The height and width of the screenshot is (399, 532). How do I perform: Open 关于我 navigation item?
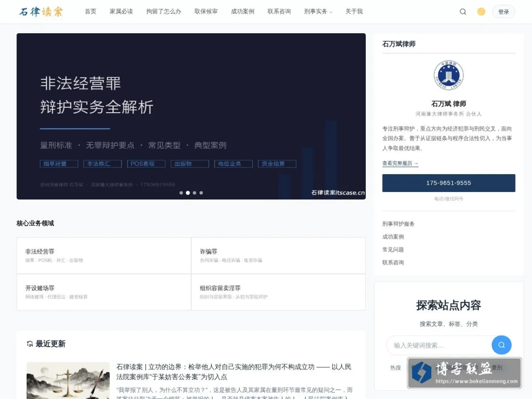[x=354, y=12]
